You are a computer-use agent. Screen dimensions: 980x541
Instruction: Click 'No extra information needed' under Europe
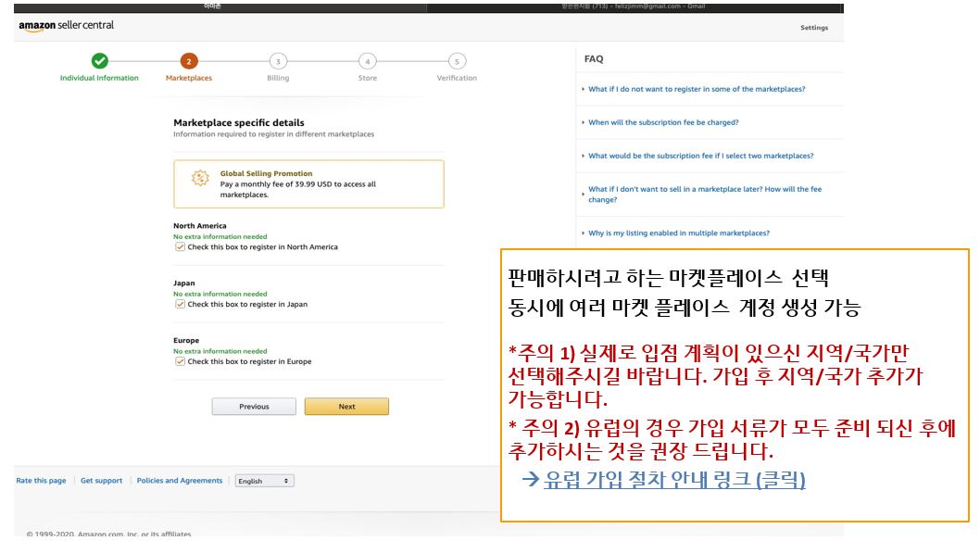coord(220,352)
